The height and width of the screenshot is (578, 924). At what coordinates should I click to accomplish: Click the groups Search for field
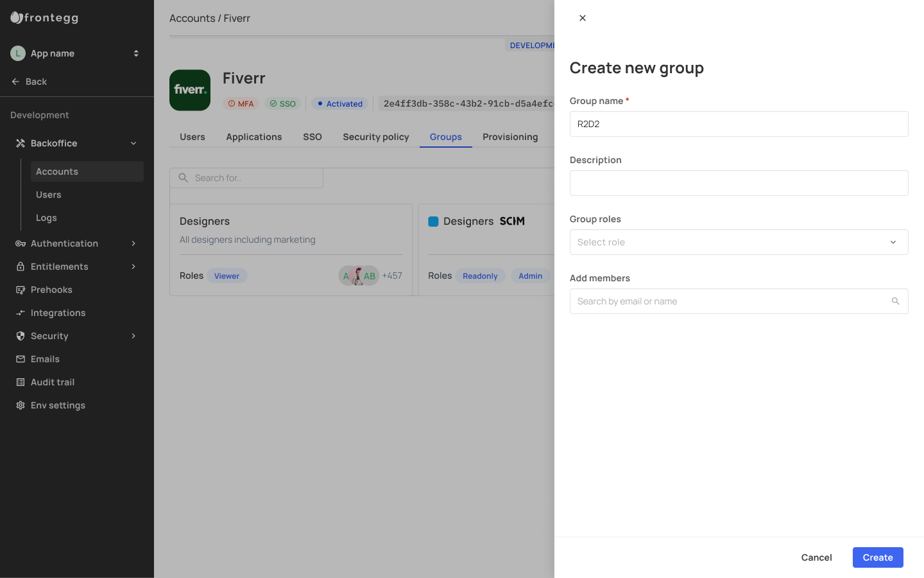point(246,178)
